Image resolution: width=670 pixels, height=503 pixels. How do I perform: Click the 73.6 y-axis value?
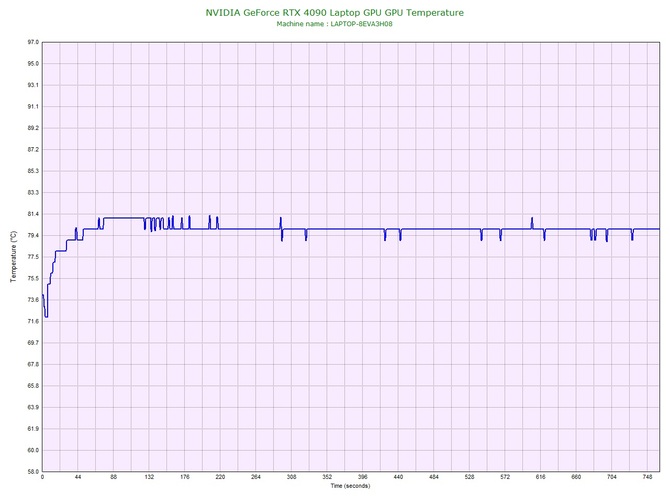click(x=33, y=300)
